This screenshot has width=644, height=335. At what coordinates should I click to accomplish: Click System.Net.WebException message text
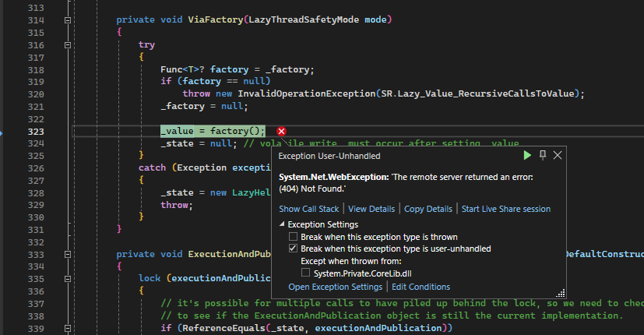[406, 183]
